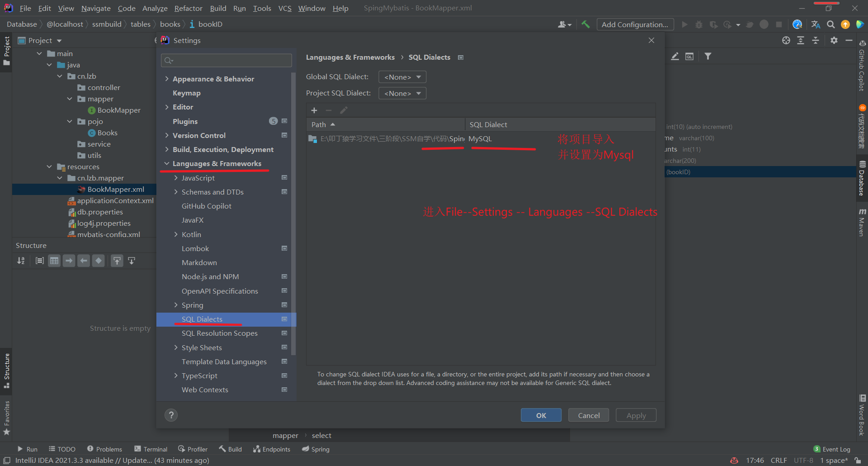
Task: Click the hammer Build Project icon
Action: pos(585,24)
